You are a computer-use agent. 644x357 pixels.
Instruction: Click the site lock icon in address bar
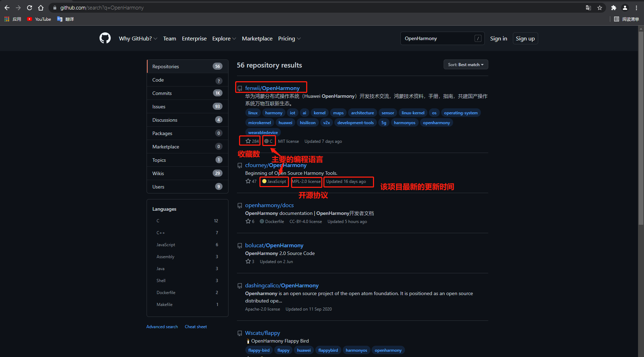point(54,8)
